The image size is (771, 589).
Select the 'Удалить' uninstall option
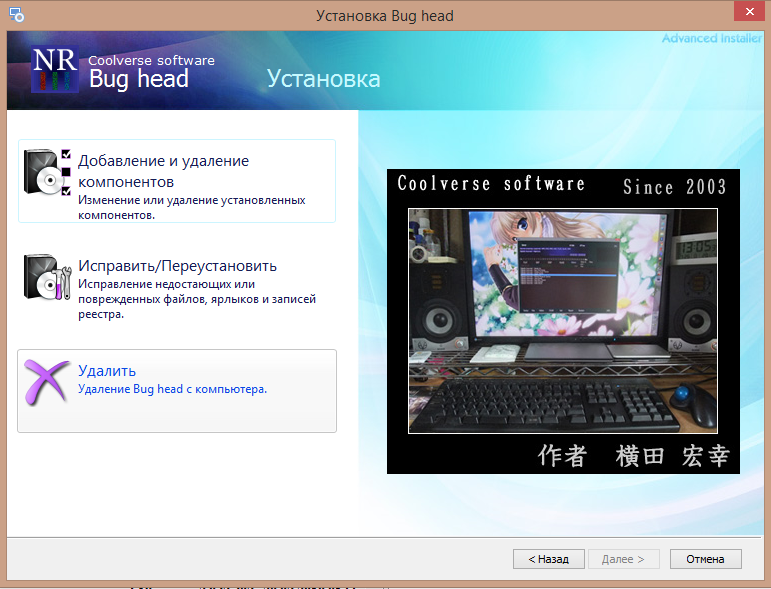[x=177, y=391]
